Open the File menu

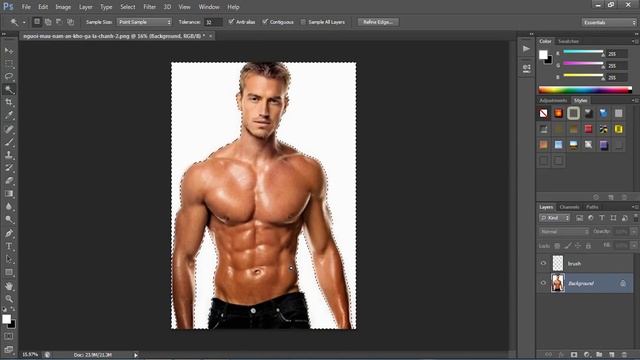click(x=26, y=7)
